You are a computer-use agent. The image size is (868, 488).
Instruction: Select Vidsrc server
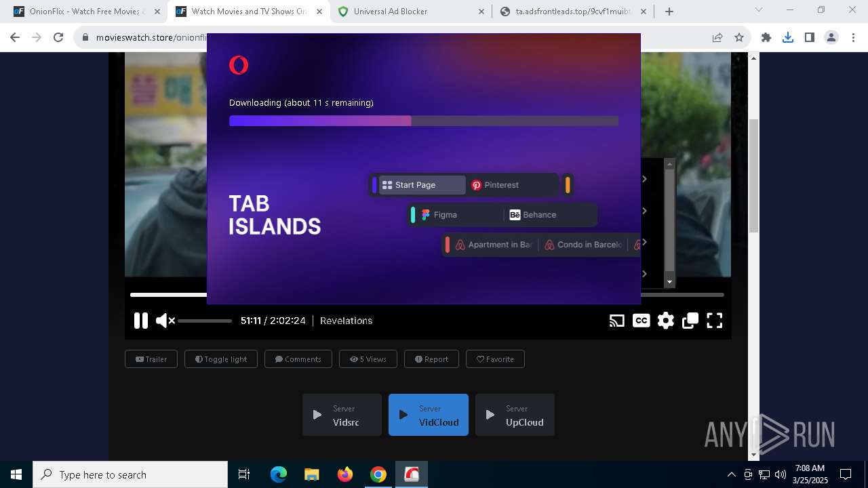342,415
